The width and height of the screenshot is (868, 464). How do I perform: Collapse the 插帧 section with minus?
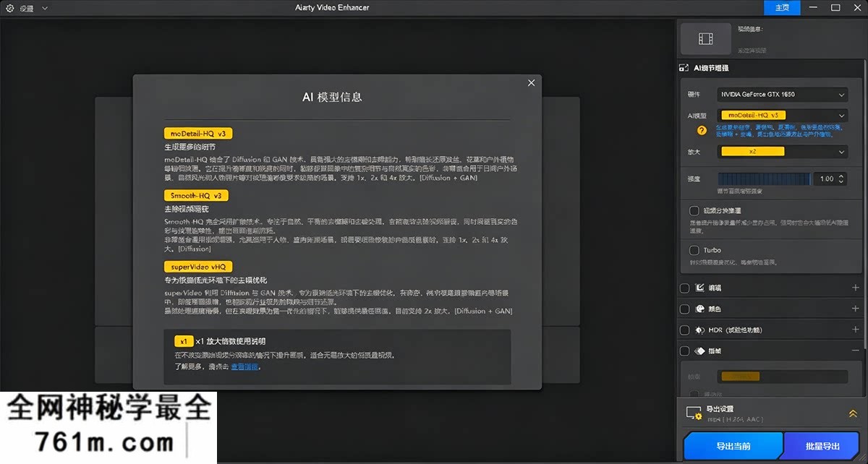856,351
